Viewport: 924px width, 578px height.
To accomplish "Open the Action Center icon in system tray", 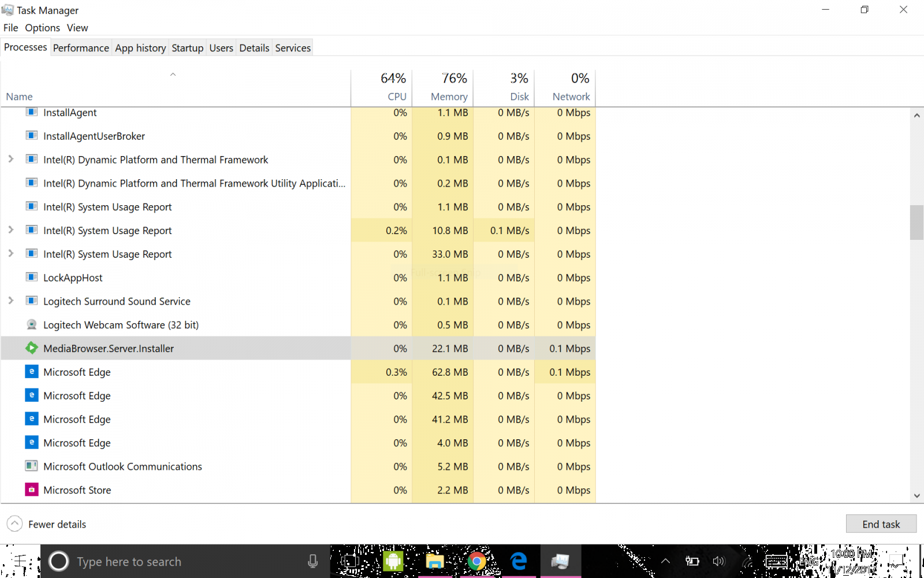I will [896, 561].
